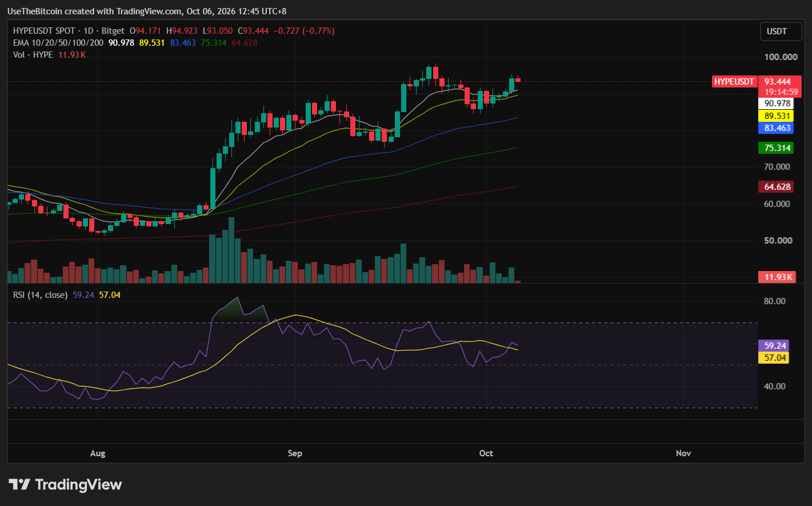The image size is (812, 506).
Task: Click the Aug label on time axis
Action: coord(98,453)
